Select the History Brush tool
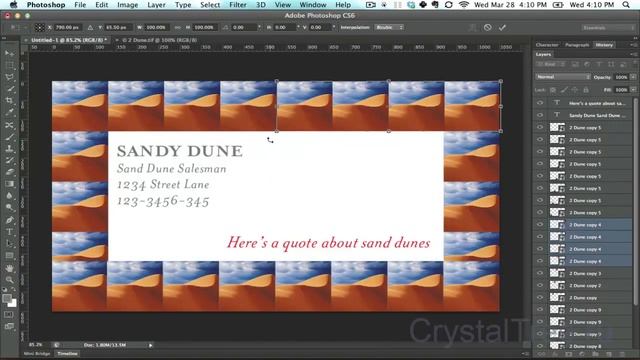The image size is (640, 360). point(9,160)
